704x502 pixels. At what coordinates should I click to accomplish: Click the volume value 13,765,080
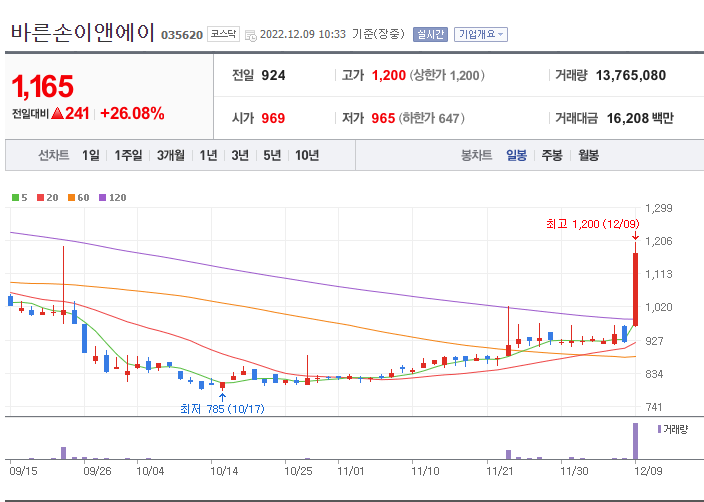tap(631, 75)
